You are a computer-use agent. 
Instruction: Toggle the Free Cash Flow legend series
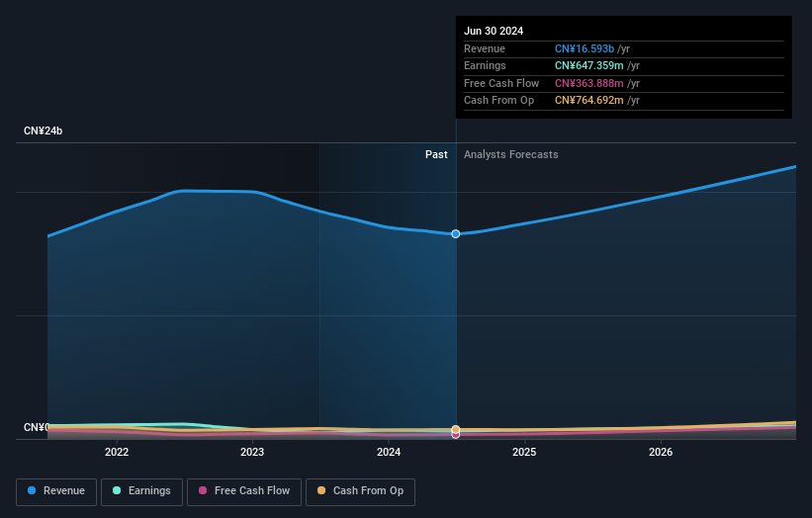[244, 491]
